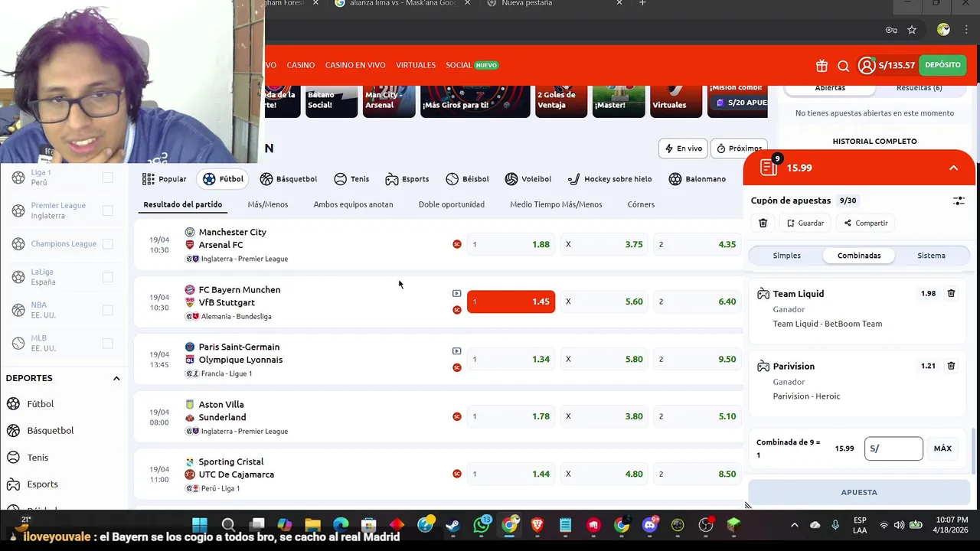Open stats icon for Aston Villa match
This screenshot has width=980, height=551.
(x=457, y=416)
